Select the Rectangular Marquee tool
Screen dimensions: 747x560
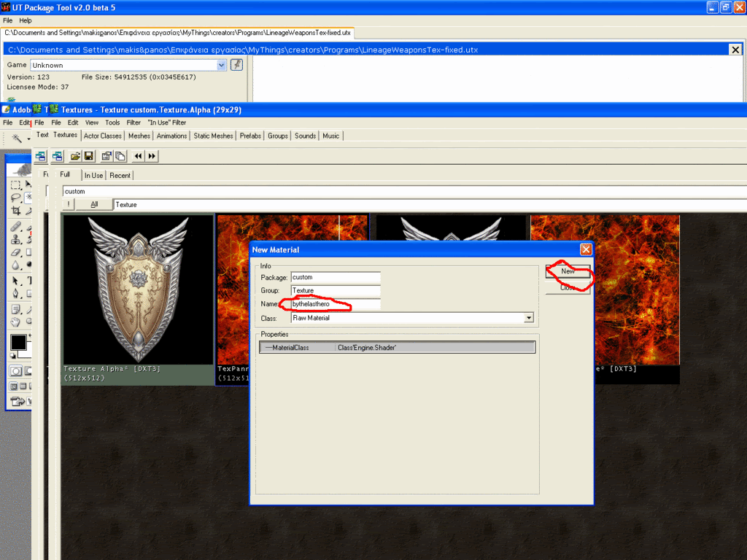click(16, 184)
